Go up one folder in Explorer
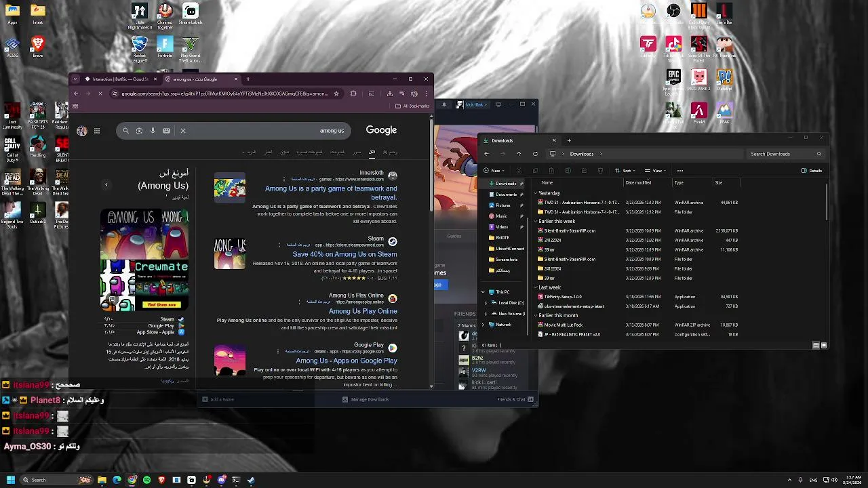 519,154
